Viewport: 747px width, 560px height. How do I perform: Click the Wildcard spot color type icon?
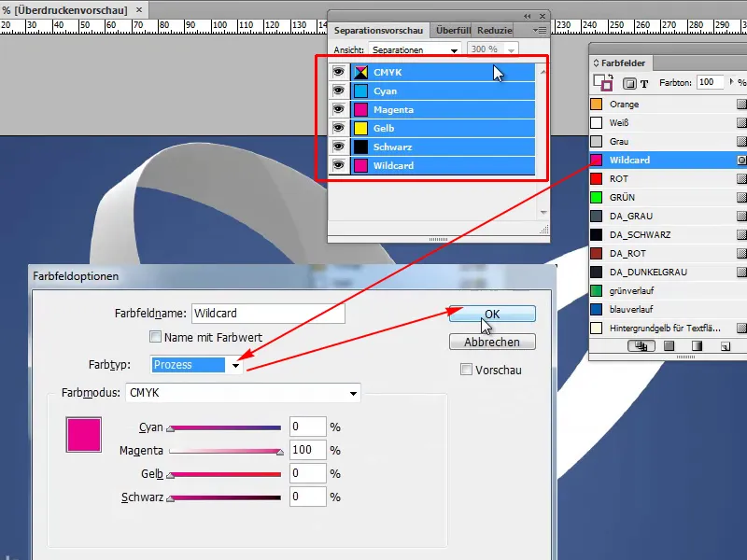pyautogui.click(x=741, y=160)
